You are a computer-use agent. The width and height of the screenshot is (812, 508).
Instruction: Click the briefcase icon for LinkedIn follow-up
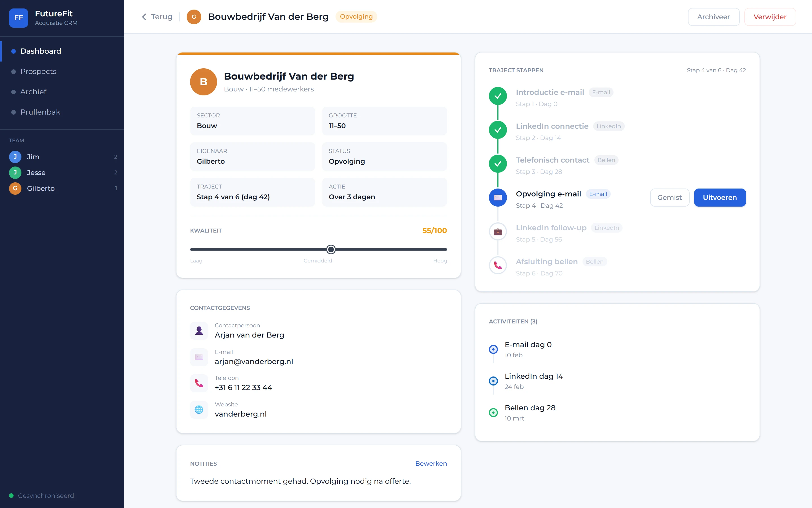[x=498, y=231]
